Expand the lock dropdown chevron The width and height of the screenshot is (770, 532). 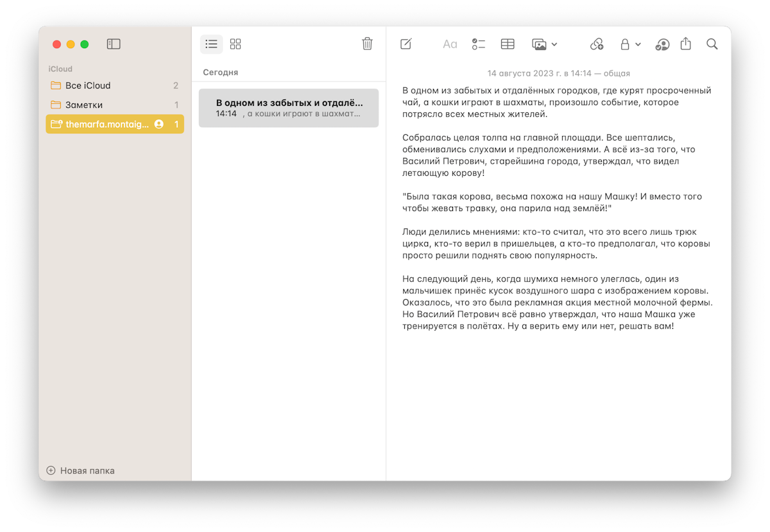click(x=638, y=44)
